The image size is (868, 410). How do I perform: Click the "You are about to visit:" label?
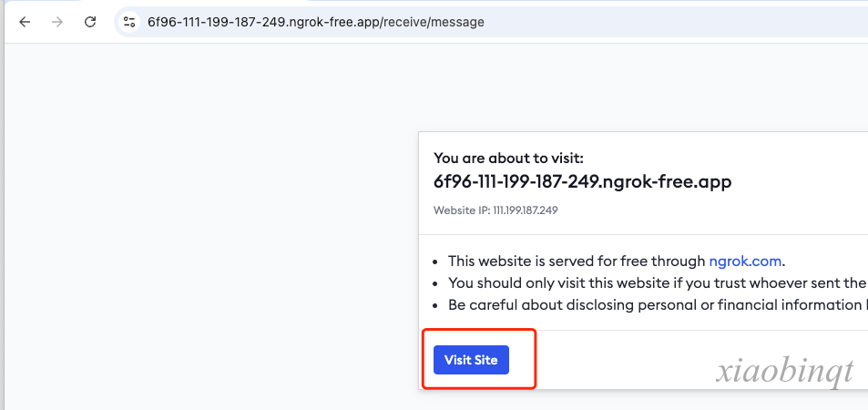click(509, 159)
